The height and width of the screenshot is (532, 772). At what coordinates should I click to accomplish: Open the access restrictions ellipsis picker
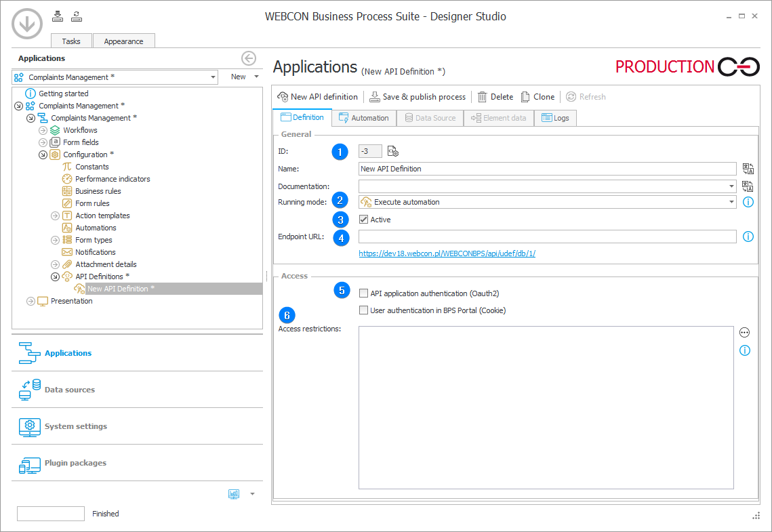click(744, 333)
